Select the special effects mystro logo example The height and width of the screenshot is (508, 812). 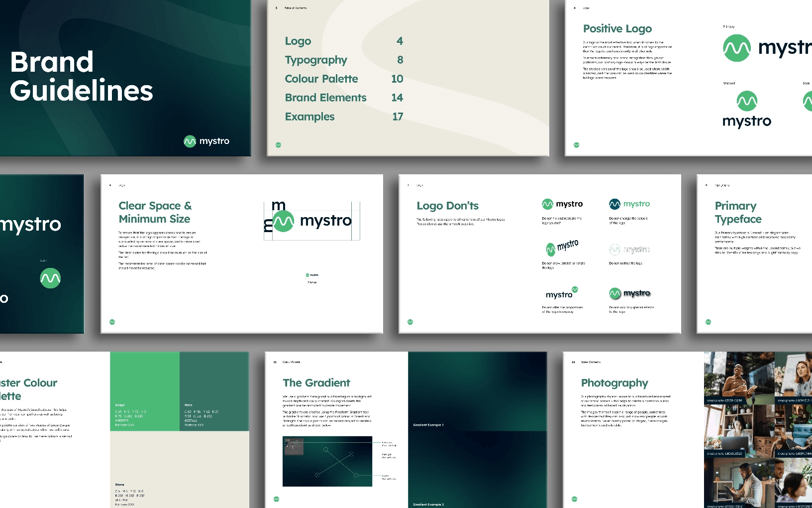coord(630,293)
